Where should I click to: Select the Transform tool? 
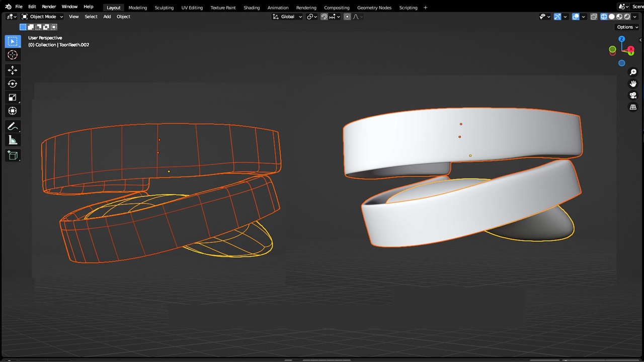click(x=13, y=111)
